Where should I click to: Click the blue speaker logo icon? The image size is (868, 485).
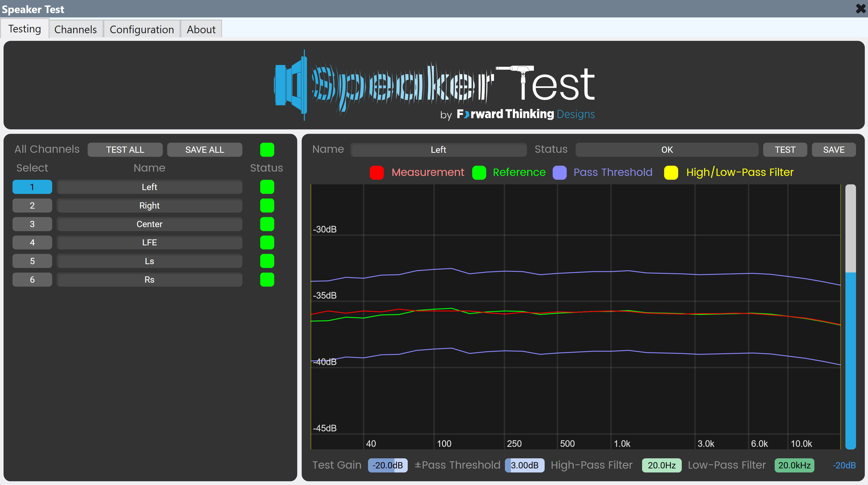point(290,85)
